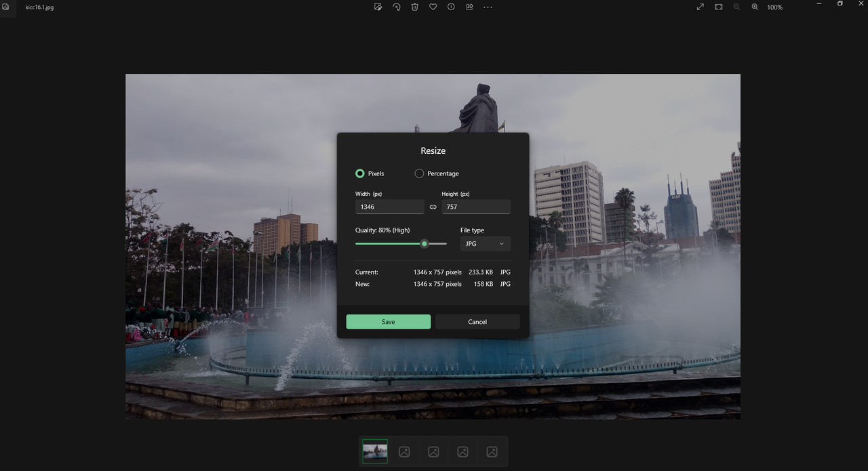Click the Width (px) input field
Screen dimensions: 868x471
(x=390, y=207)
